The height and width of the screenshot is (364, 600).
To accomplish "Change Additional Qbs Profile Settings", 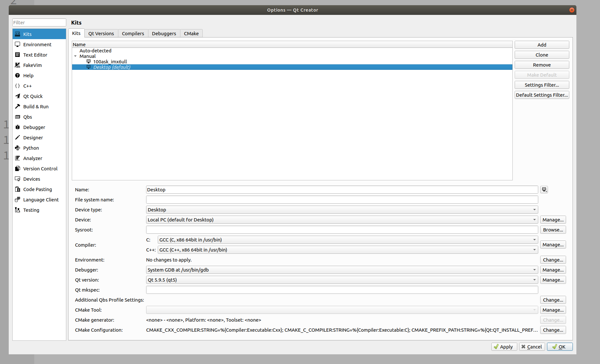I will pyautogui.click(x=553, y=300).
